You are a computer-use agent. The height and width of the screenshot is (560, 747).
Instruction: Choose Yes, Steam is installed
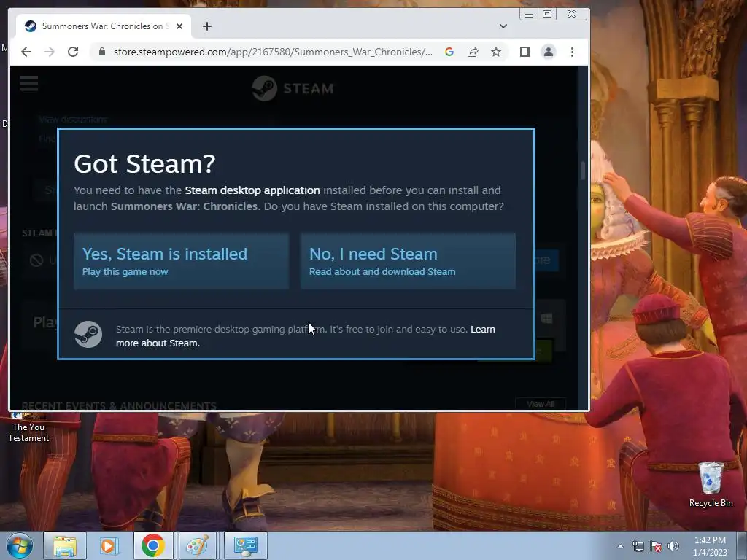181,261
